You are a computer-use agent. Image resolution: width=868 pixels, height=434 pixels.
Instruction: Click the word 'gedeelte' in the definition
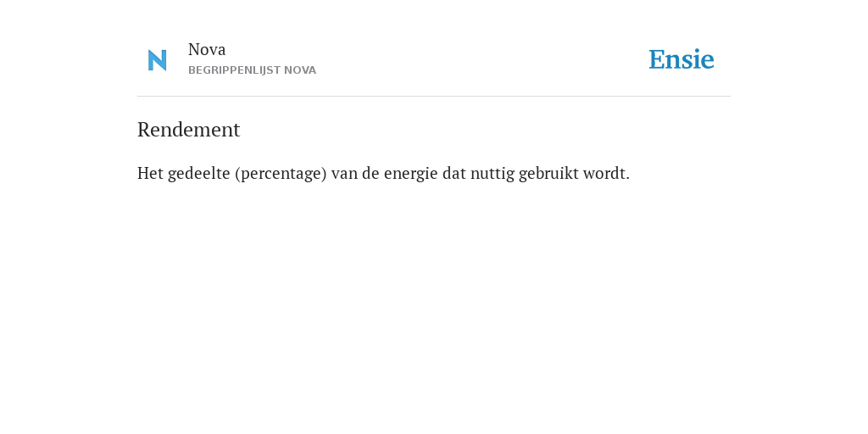pos(198,173)
